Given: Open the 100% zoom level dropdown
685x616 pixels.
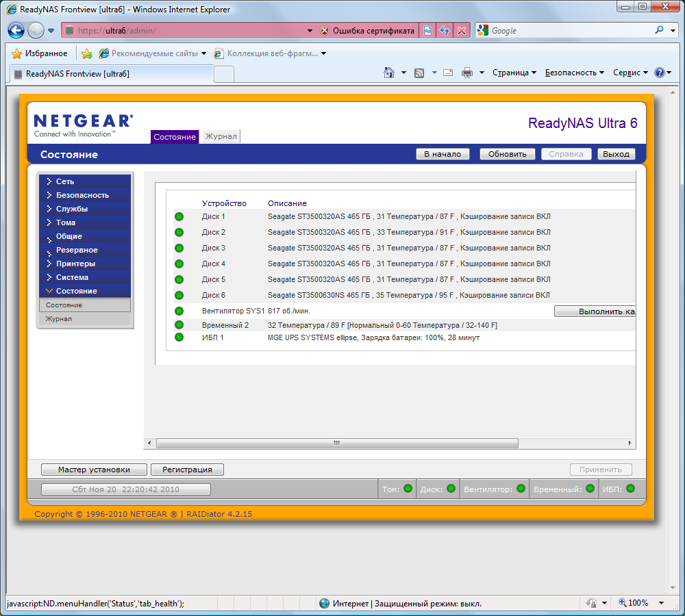Looking at the screenshot, I should 662,604.
